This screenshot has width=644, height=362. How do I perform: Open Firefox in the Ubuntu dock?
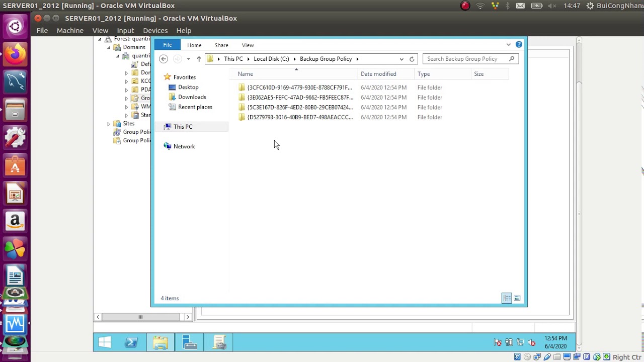coord(15,54)
